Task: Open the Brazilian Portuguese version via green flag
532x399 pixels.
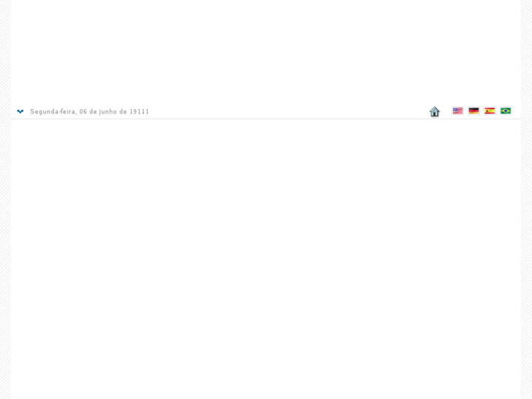Action: point(506,111)
